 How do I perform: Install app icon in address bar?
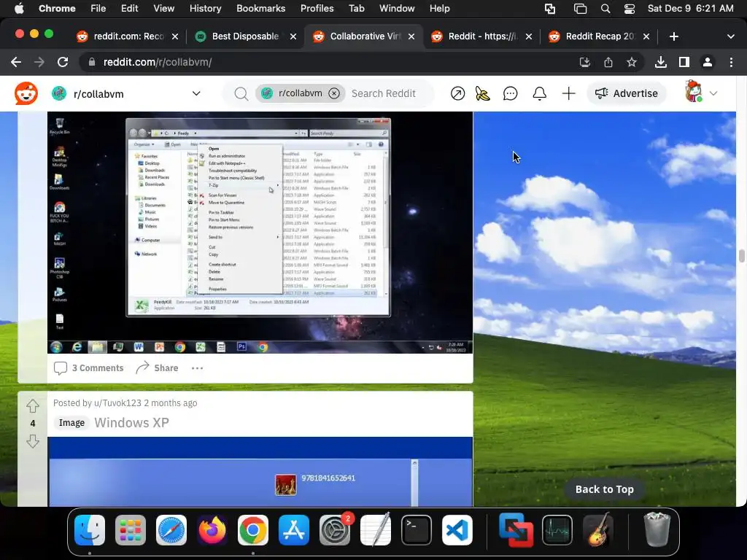click(x=585, y=62)
